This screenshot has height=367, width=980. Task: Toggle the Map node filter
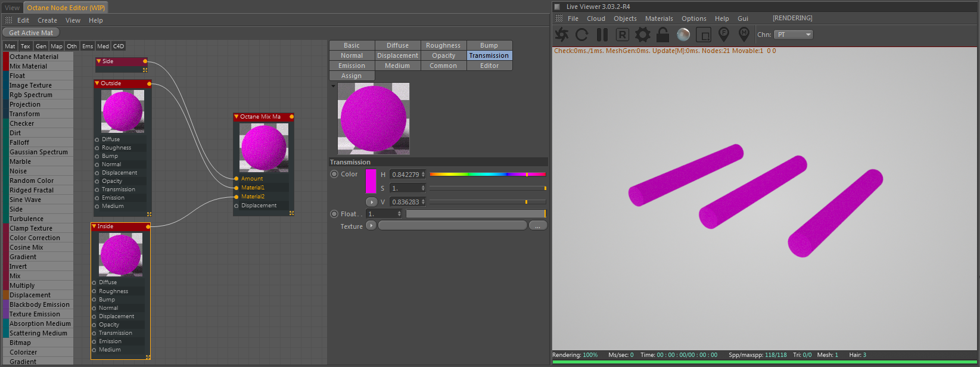click(57, 46)
